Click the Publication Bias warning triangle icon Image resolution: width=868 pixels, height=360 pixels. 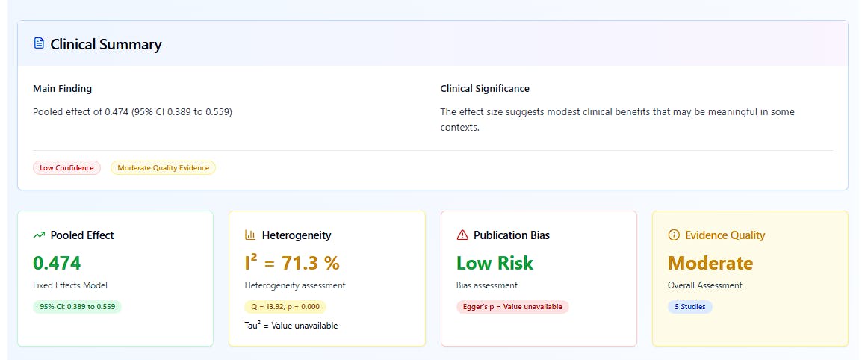(x=462, y=235)
